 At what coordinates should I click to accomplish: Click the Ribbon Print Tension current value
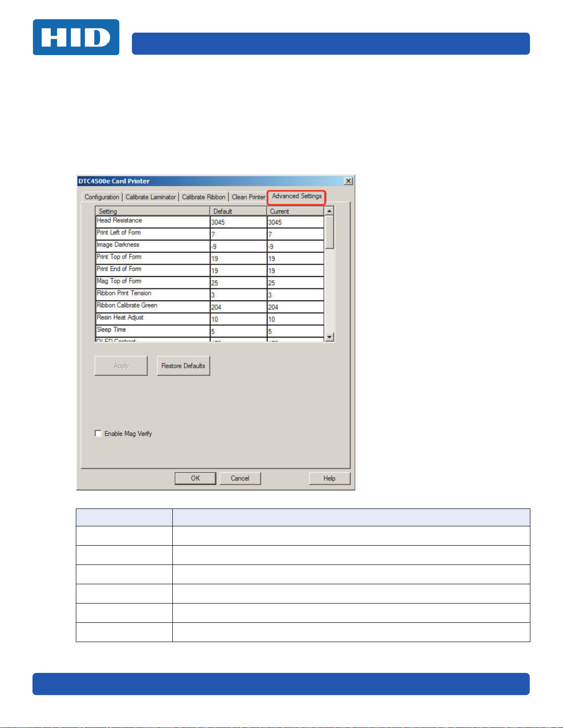point(295,295)
